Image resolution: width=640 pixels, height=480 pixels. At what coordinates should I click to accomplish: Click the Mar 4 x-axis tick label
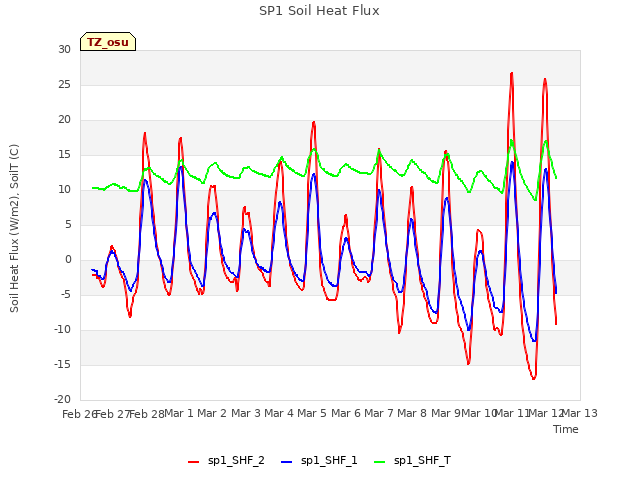point(279,413)
